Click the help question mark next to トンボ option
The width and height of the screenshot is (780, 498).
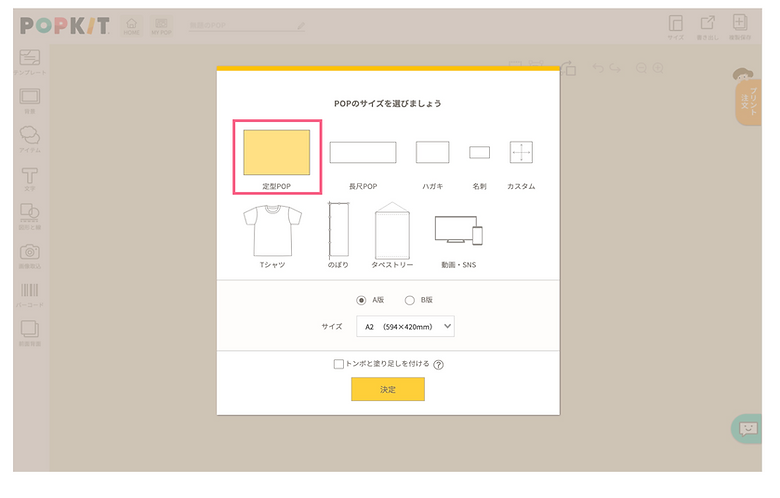[438, 365]
